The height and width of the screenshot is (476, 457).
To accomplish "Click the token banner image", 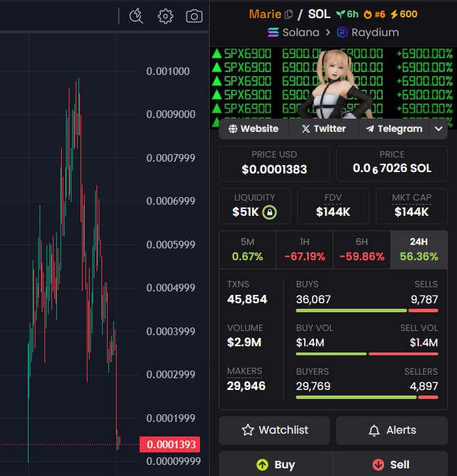I will (333, 87).
